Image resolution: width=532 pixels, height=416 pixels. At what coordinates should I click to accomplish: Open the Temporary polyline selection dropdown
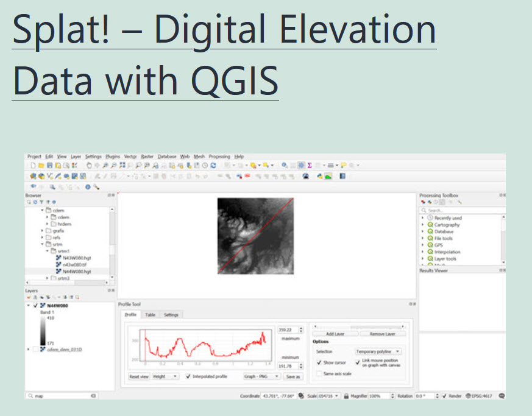[x=378, y=351]
